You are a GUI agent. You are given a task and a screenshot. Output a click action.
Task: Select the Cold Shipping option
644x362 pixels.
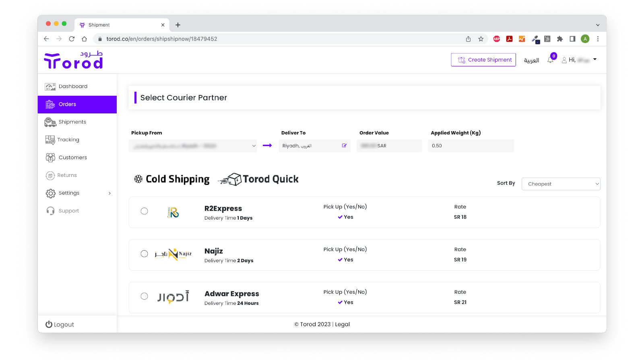coord(172,179)
